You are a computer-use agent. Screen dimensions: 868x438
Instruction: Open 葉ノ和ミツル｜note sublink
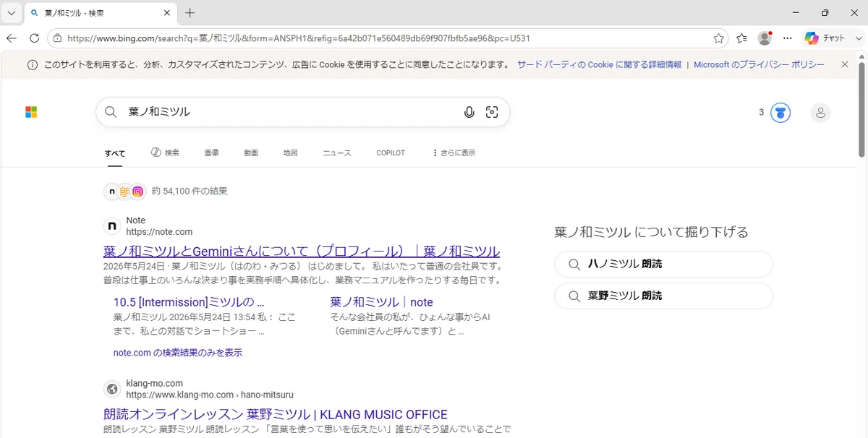[x=381, y=302]
